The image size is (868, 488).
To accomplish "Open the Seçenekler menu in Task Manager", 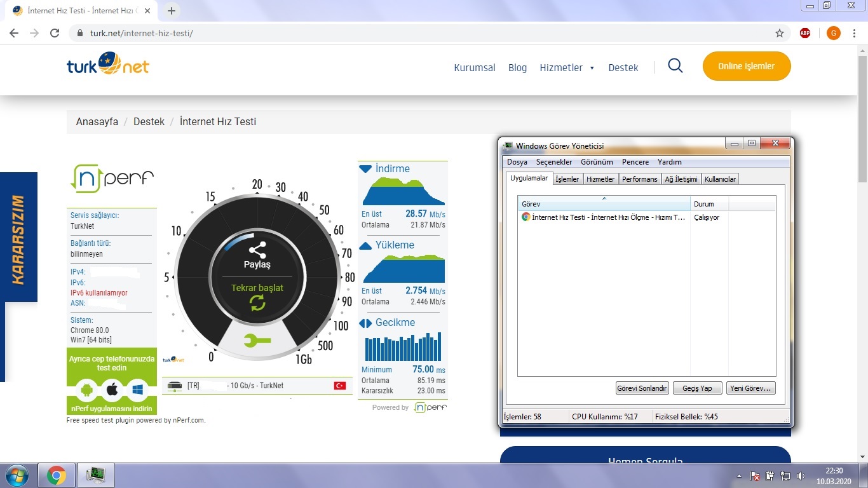I will [x=554, y=162].
